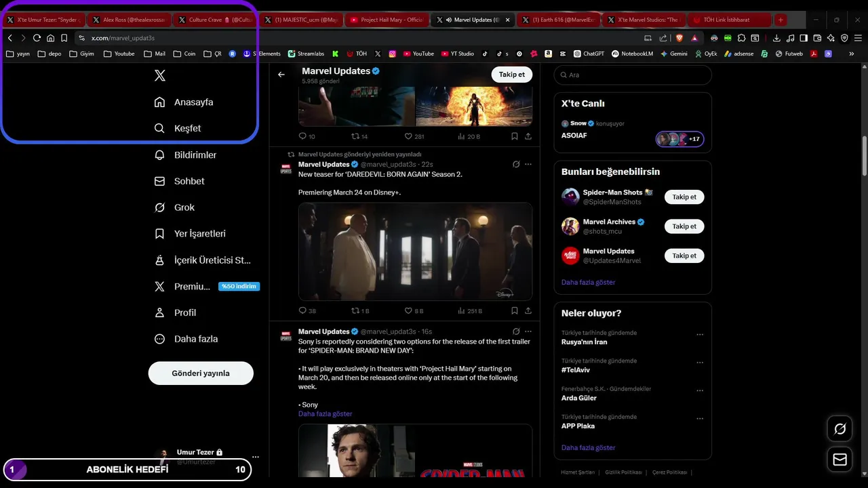Click the Ara search field
868x488 pixels.
(633, 75)
